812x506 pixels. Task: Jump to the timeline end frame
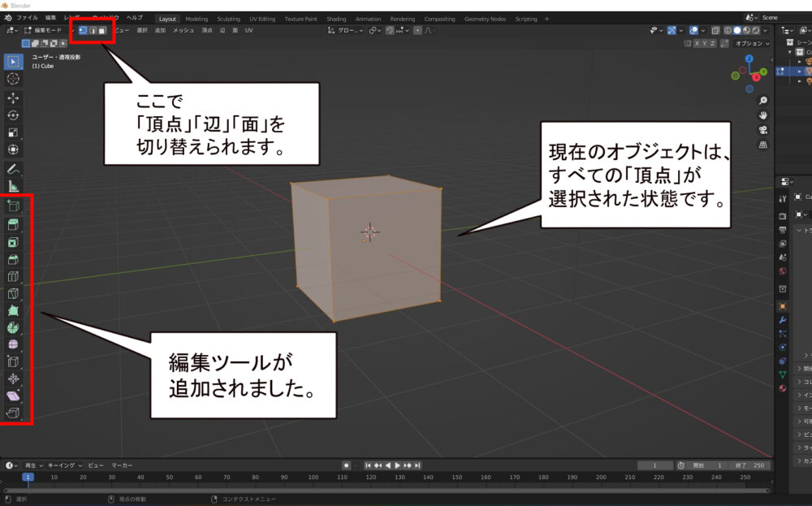[417, 465]
